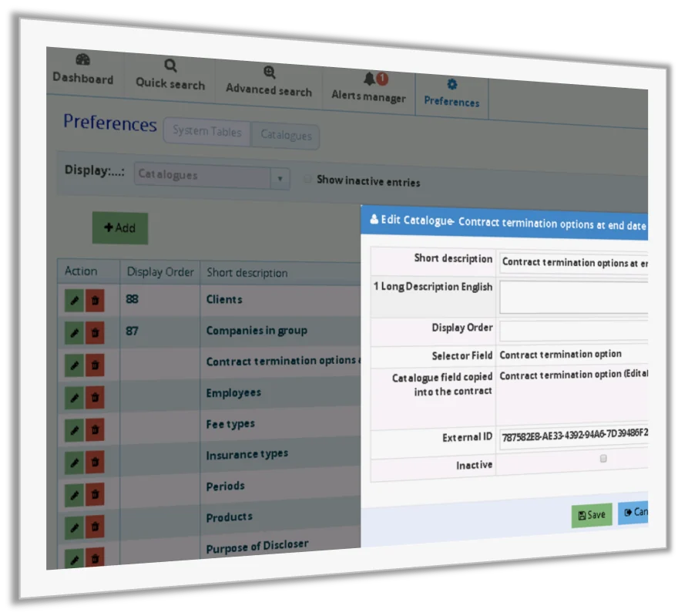Tick the Inactive checkbox in Edit Catalogue
The image size is (678, 616).
click(603, 458)
